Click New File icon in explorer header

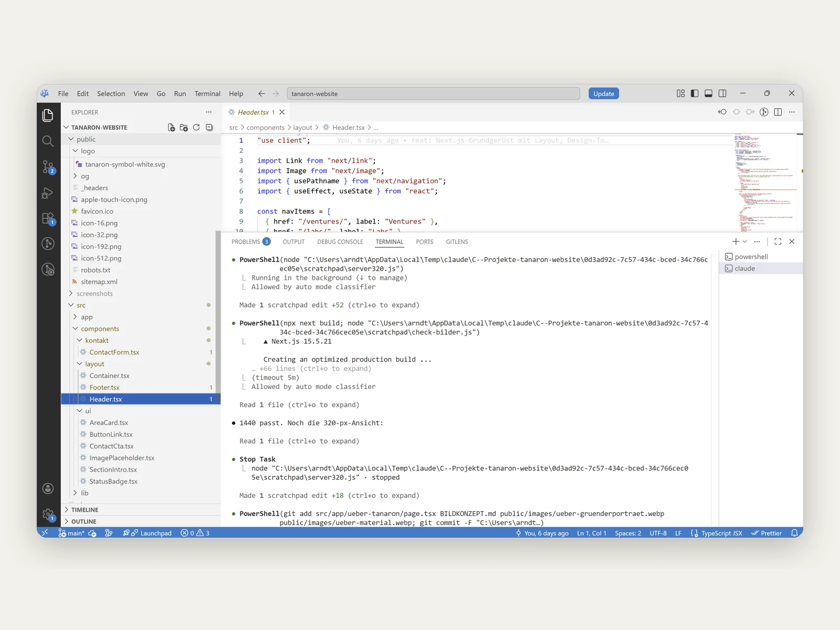coord(171,128)
